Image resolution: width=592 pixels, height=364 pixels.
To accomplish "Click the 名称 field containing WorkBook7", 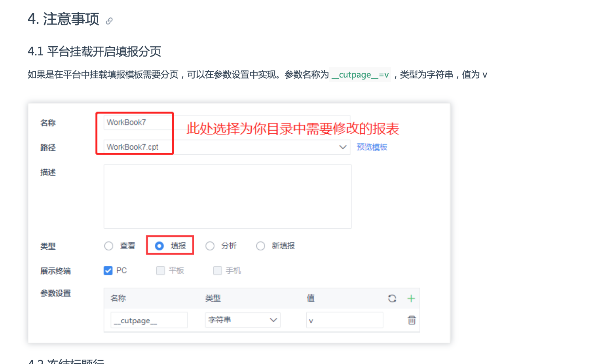I will (x=227, y=122).
